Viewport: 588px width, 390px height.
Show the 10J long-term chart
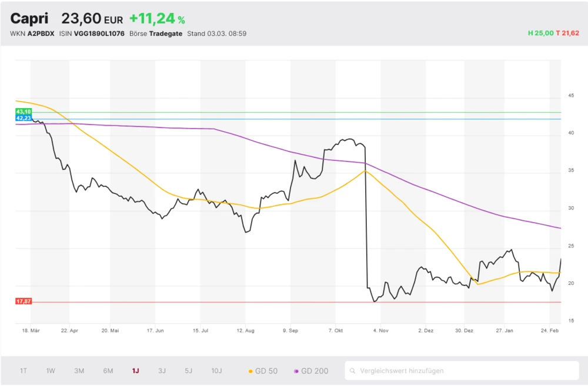[216, 371]
